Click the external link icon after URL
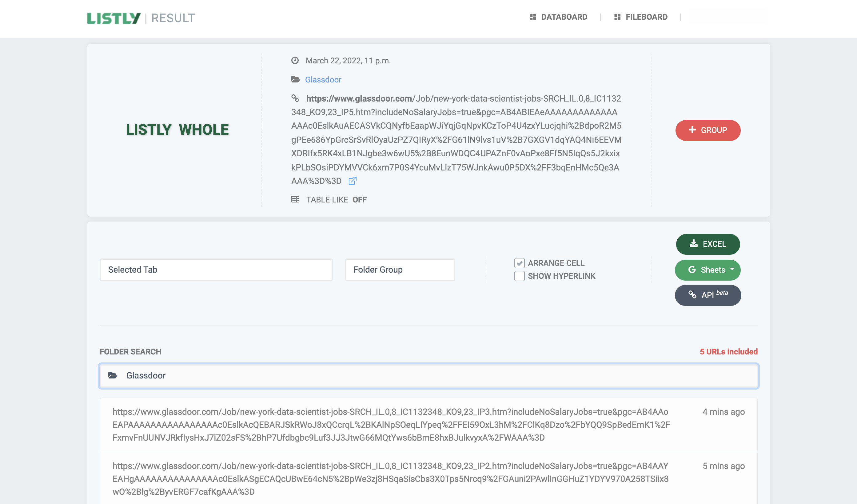The image size is (857, 504). point(352,181)
